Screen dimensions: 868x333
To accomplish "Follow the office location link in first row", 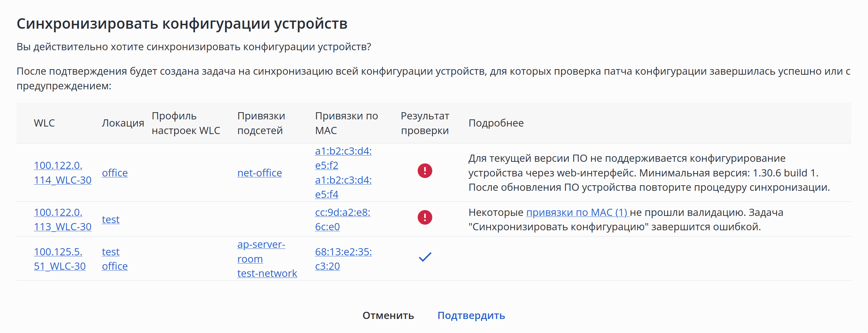I will (x=114, y=173).
